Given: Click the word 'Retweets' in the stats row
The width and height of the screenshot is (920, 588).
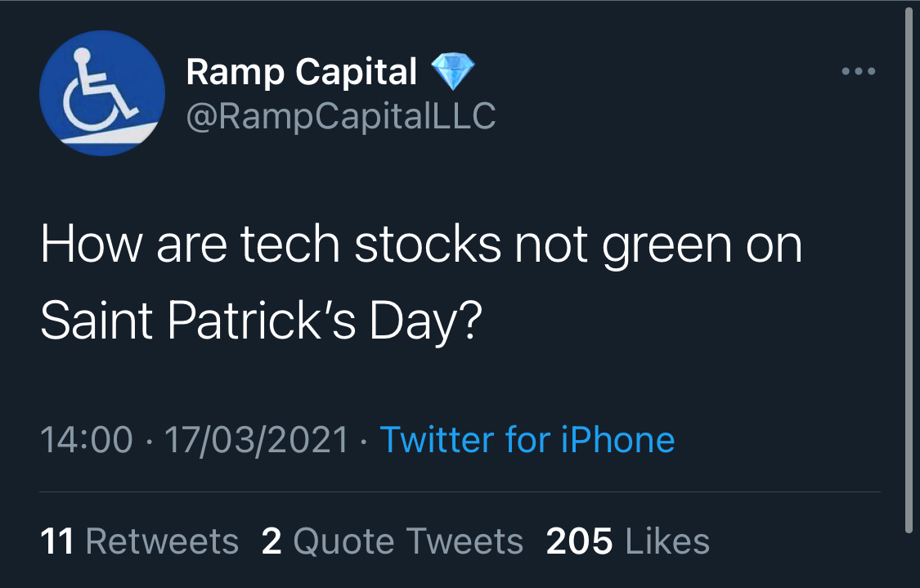Looking at the screenshot, I should pyautogui.click(x=162, y=541).
